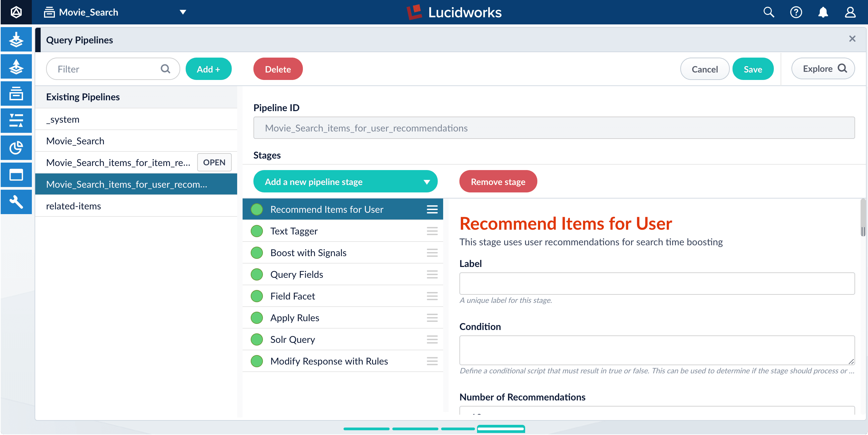Open the Analytics pie chart sidebar icon
This screenshot has height=435, width=868.
click(x=16, y=148)
